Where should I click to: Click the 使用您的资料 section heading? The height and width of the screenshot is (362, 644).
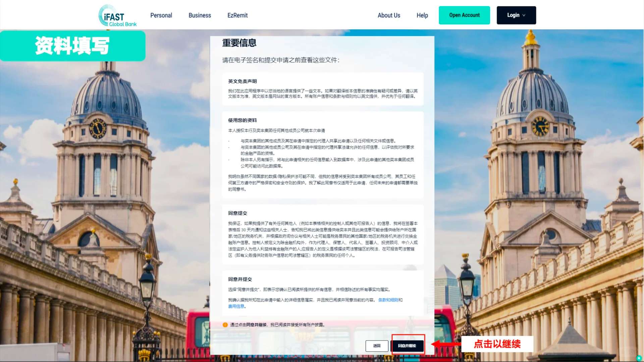click(242, 120)
